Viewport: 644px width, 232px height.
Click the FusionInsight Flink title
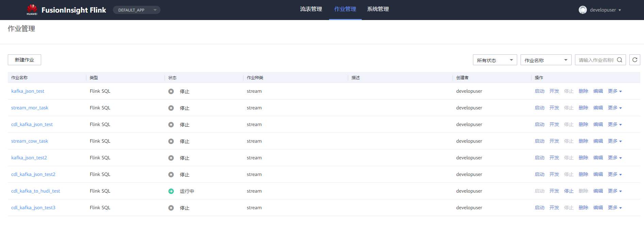point(74,10)
